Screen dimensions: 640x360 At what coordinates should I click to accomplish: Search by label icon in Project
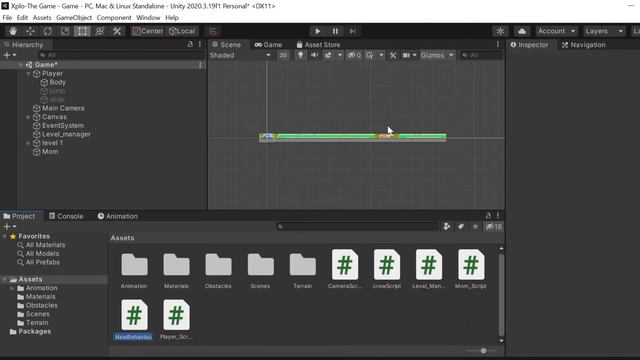tap(461, 227)
